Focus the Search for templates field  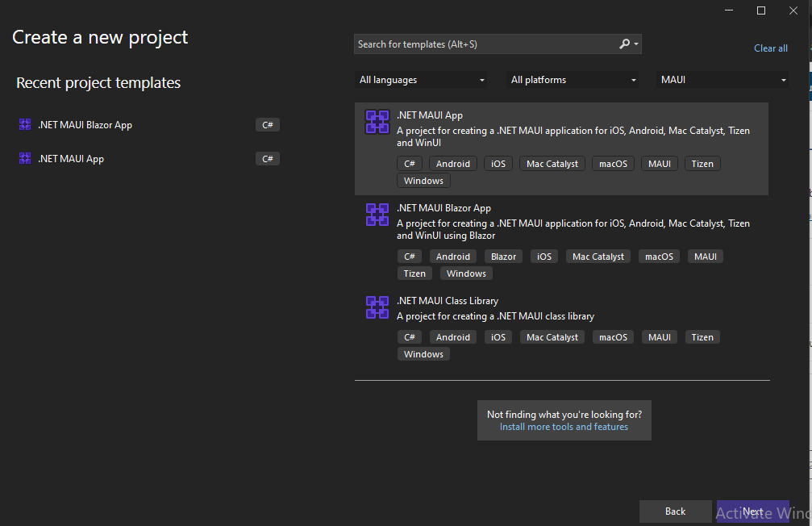484,44
